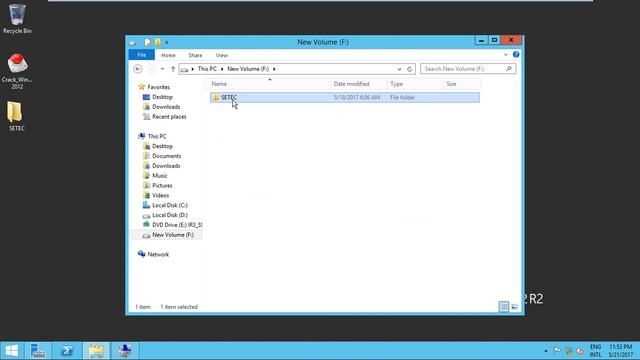Click the window system menu icon

click(x=133, y=42)
